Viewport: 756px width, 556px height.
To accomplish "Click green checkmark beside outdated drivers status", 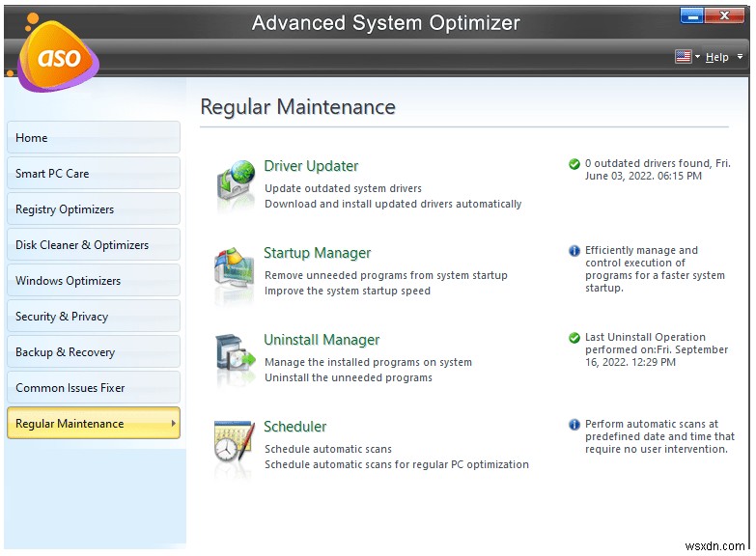I will click(x=574, y=164).
